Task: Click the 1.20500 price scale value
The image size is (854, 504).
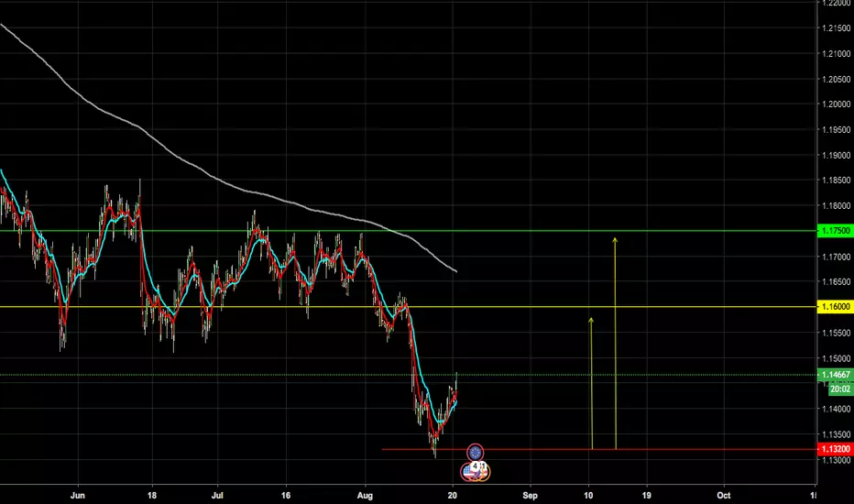Action: 837,79
